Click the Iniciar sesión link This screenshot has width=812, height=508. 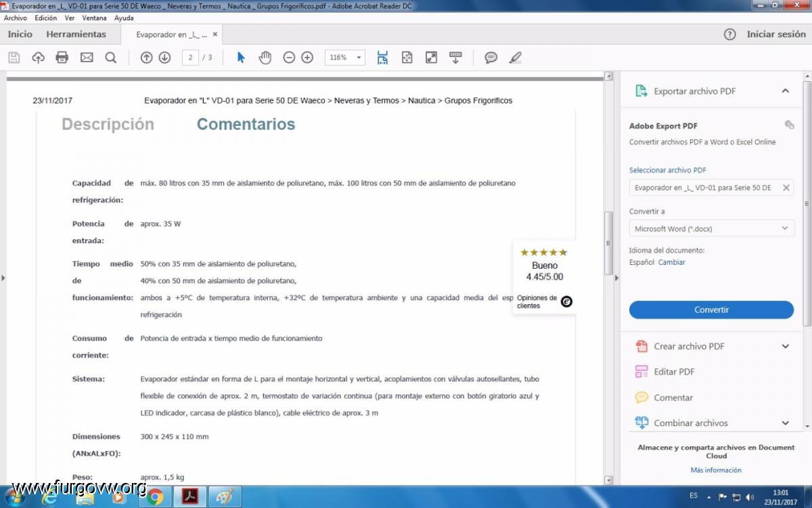coord(776,34)
